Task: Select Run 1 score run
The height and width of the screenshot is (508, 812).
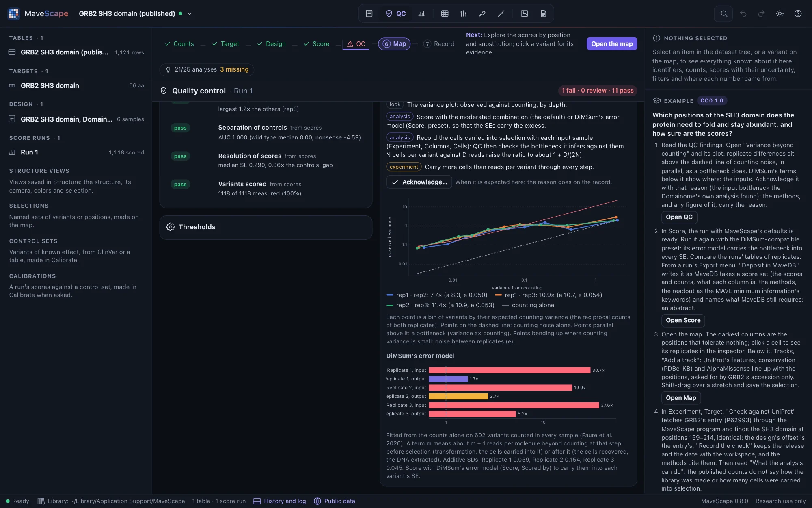Action: click(76, 152)
